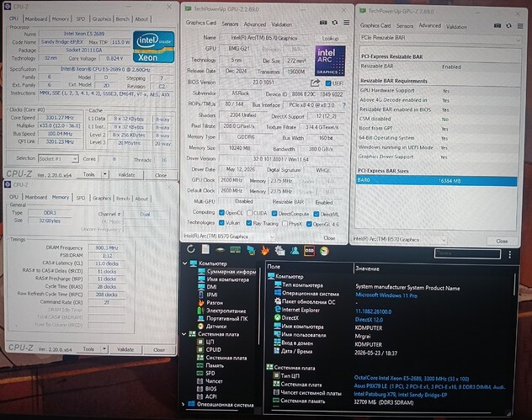Click the blue computer toolbar icon in AIDA64

coord(251,250)
